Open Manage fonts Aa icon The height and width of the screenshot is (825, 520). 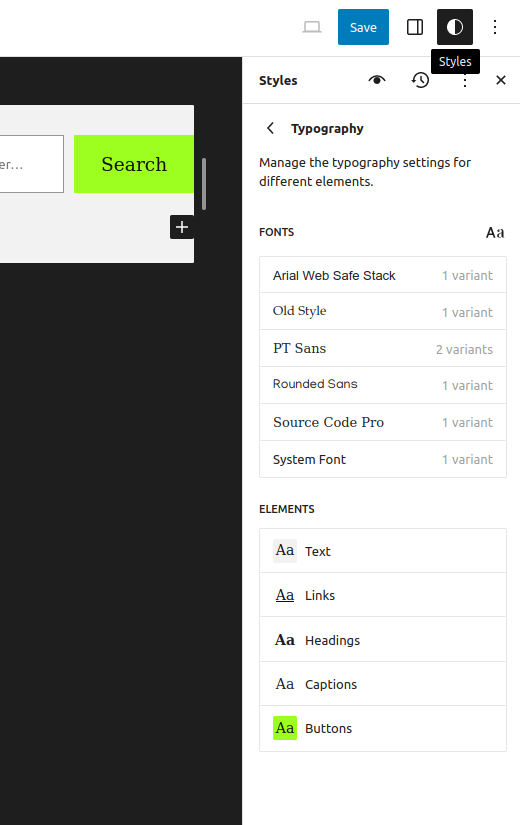coord(495,233)
